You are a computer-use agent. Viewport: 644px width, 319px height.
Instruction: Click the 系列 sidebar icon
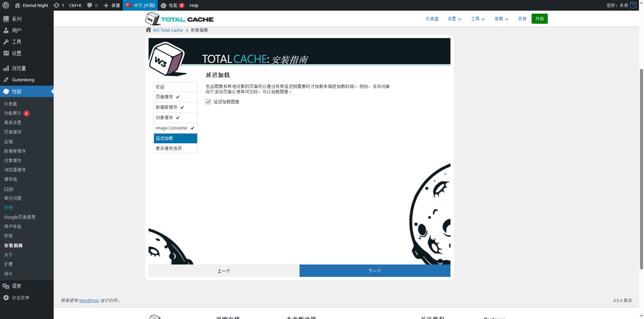[6, 19]
